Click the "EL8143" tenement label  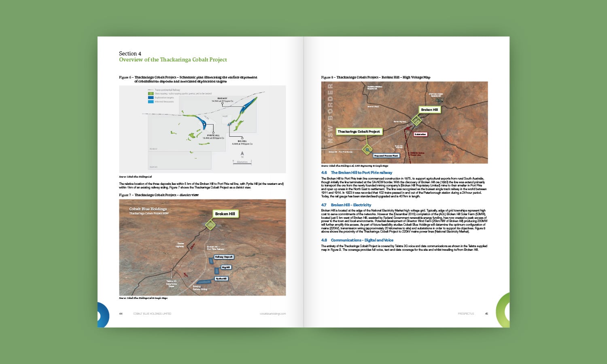point(153,167)
